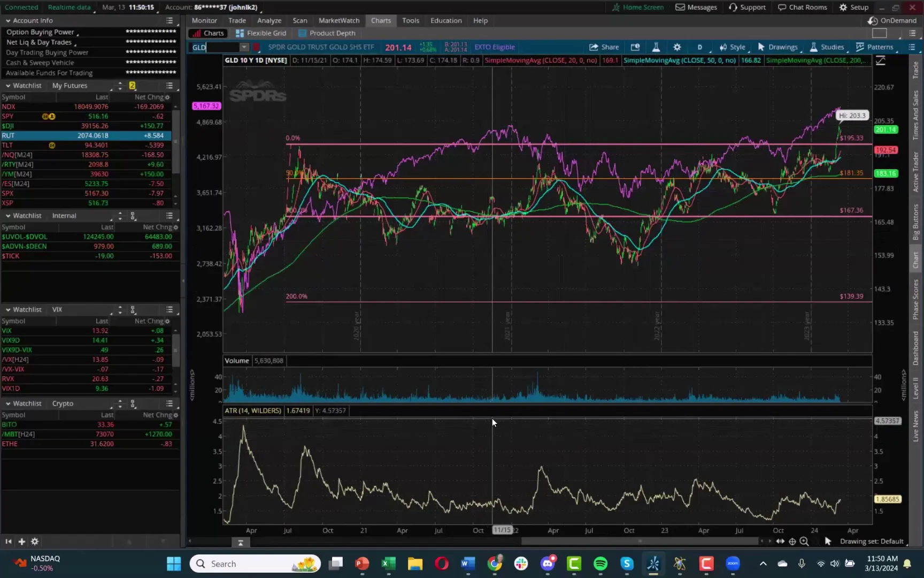Click the chart snapshot icon beside Share
The width and height of the screenshot is (924, 578).
tap(635, 47)
